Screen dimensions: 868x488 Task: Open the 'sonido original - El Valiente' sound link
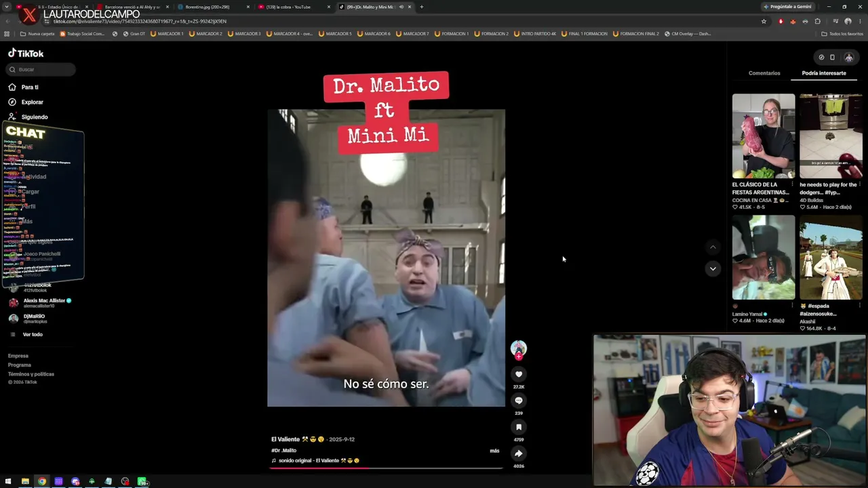(315, 461)
